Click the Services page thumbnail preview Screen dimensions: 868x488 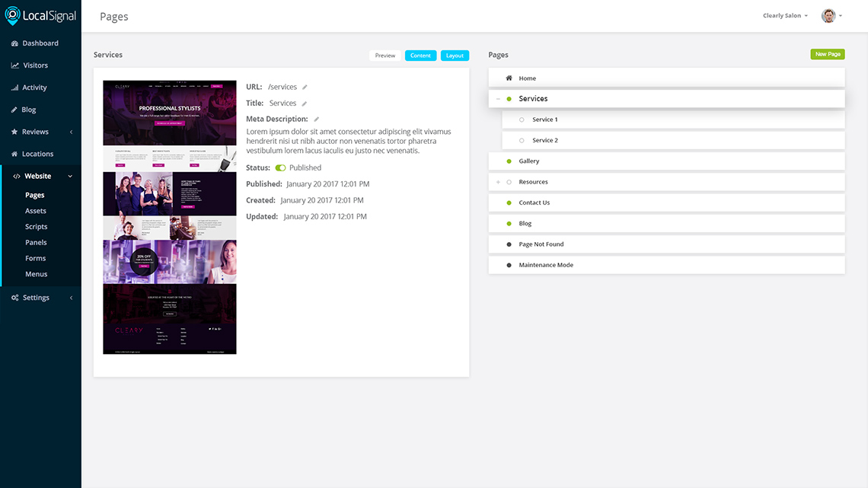[169, 216]
